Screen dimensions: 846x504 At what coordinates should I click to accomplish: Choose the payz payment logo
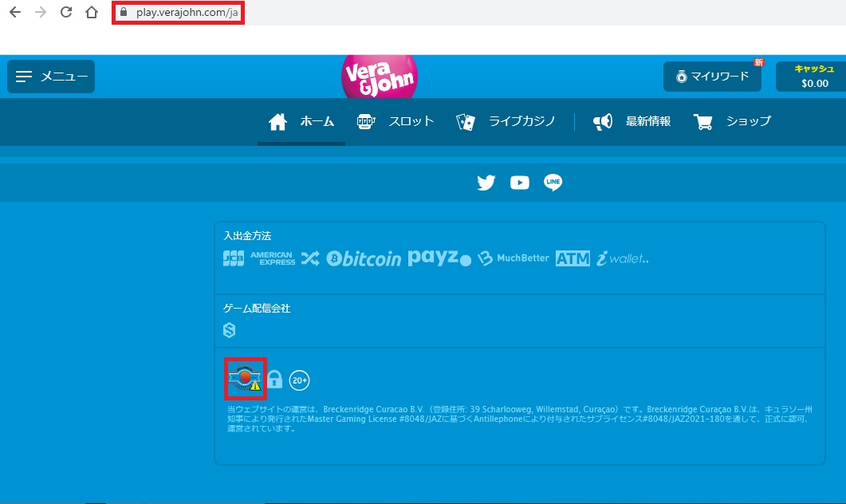pos(439,258)
